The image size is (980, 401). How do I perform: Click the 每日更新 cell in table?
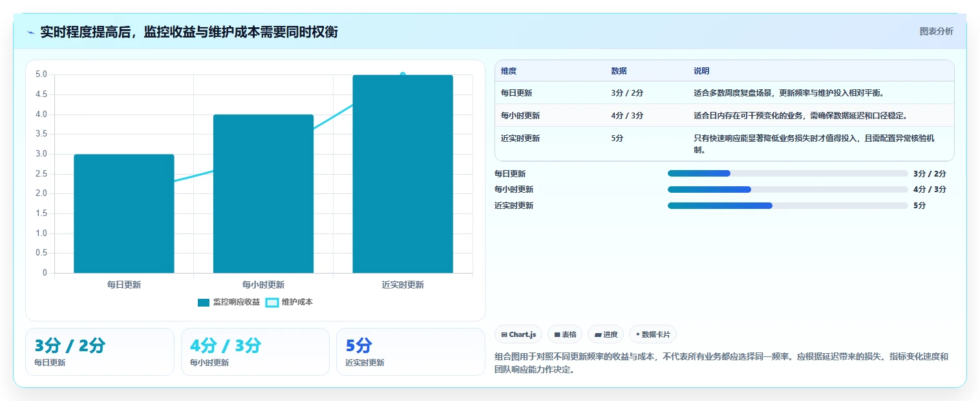tap(517, 93)
